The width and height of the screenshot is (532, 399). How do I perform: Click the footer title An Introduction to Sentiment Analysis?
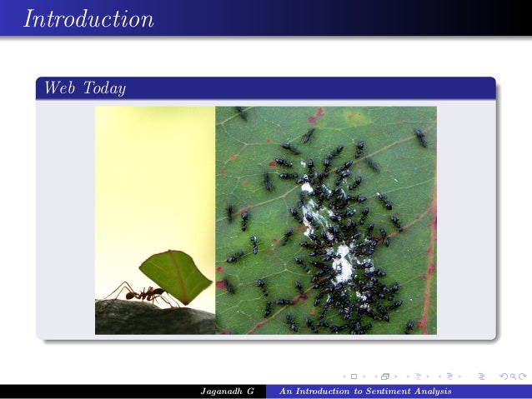365,392
